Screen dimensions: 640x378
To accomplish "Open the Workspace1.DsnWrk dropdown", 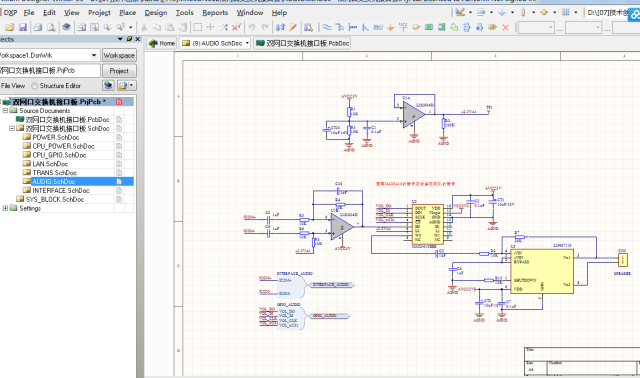I will point(94,55).
